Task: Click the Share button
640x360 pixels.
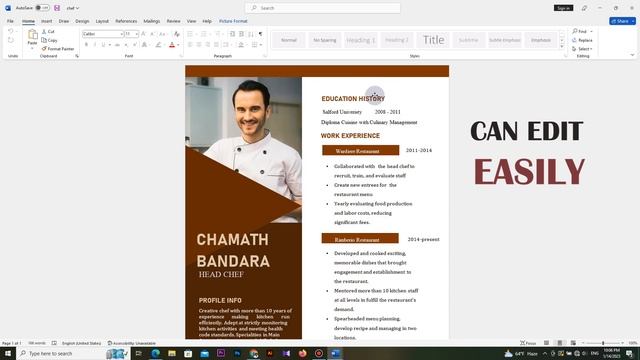Action: (x=622, y=21)
